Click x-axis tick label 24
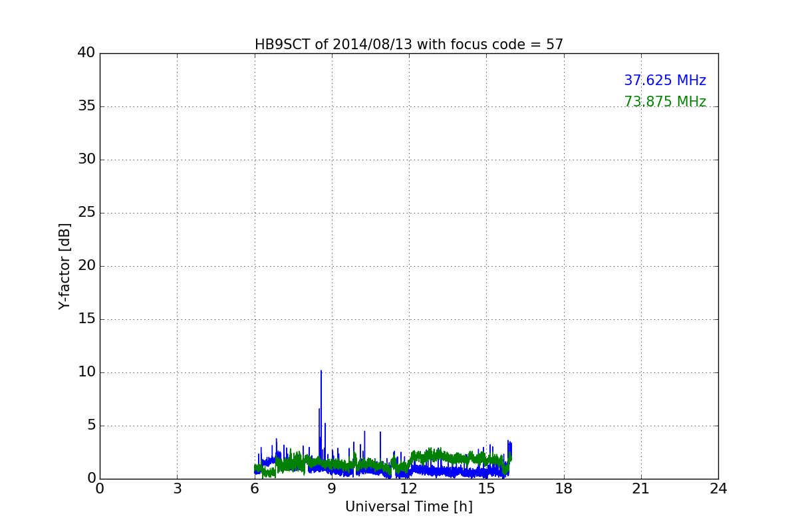The height and width of the screenshot is (532, 798). click(x=718, y=489)
